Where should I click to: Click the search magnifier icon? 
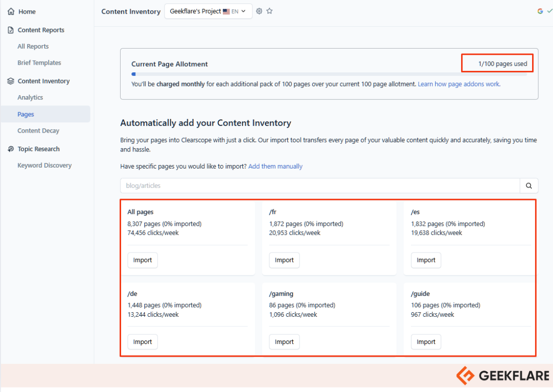coord(529,186)
